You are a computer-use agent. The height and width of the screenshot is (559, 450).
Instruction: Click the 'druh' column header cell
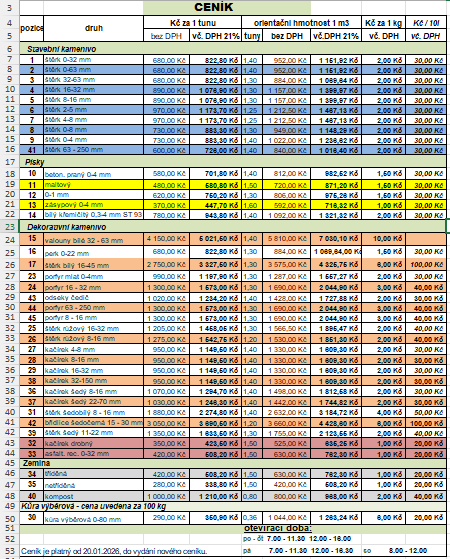coord(93,29)
